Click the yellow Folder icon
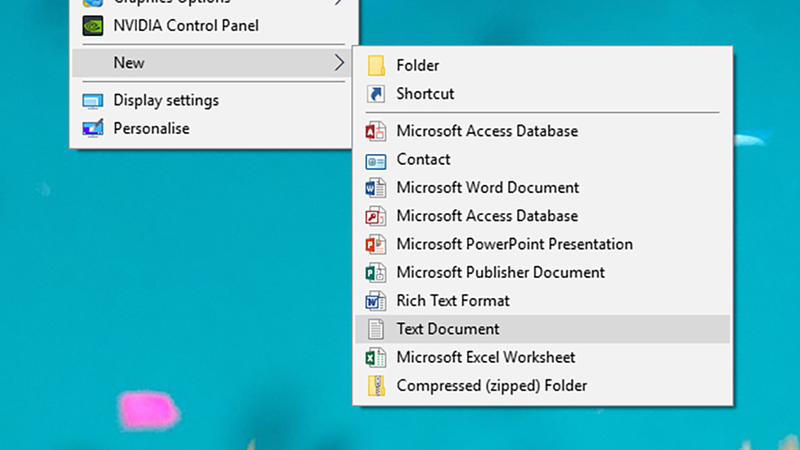 tap(376, 66)
